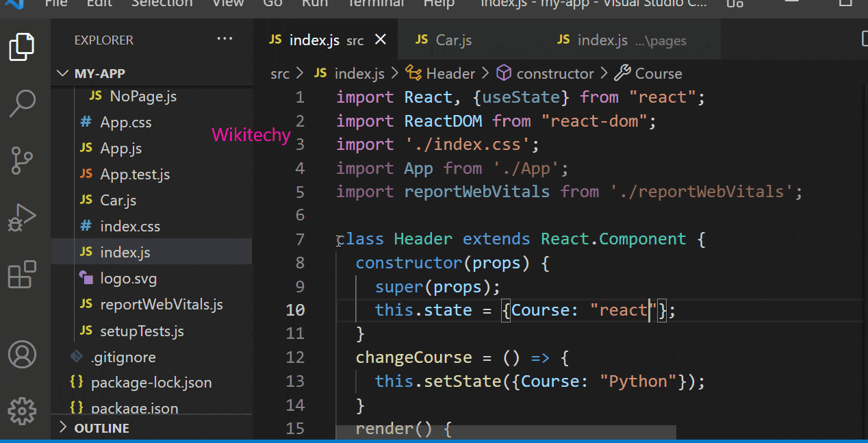This screenshot has width=868, height=443.
Task: Open the Run and Debug view
Action: point(22,218)
